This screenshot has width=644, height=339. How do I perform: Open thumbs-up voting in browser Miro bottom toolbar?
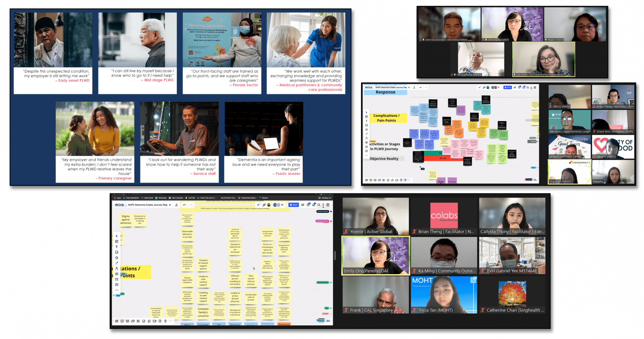click(149, 321)
